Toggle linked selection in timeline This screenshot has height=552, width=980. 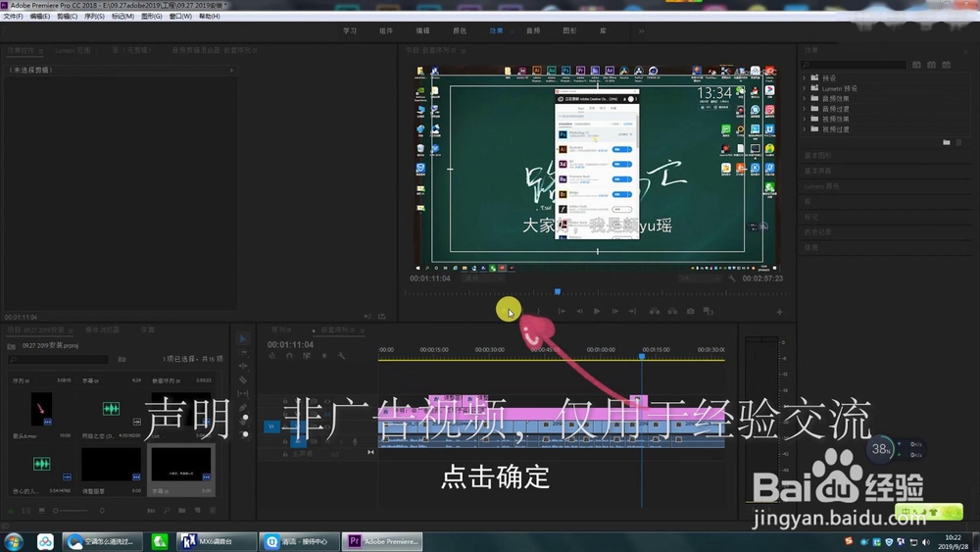tap(306, 356)
